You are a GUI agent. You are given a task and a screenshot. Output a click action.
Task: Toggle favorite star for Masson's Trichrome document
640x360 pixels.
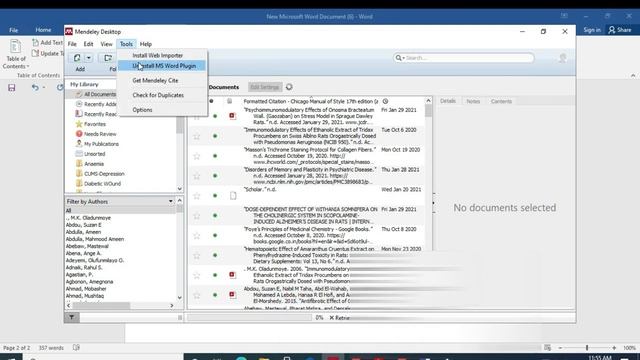click(197, 156)
